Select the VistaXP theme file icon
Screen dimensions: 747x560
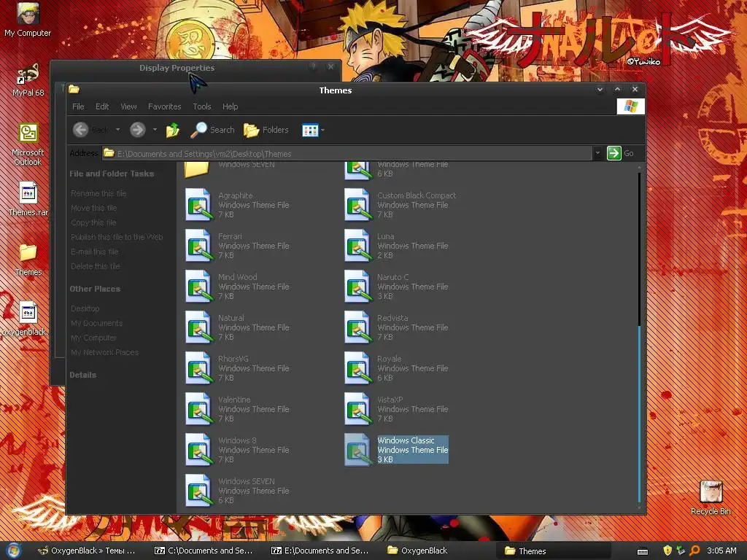(357, 409)
